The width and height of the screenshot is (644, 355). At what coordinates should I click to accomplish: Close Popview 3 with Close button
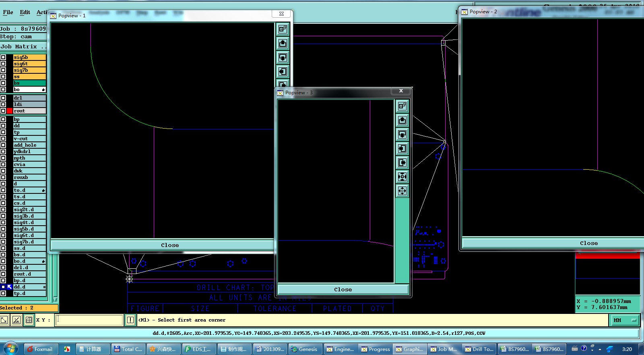pos(343,289)
